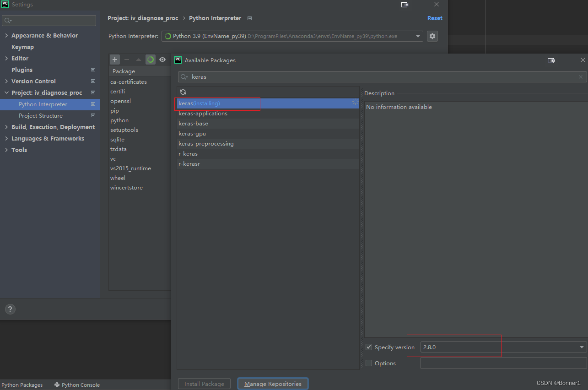Click Project: iv_diagnose_proc breadcrumb
The height and width of the screenshot is (390, 588).
(143, 18)
